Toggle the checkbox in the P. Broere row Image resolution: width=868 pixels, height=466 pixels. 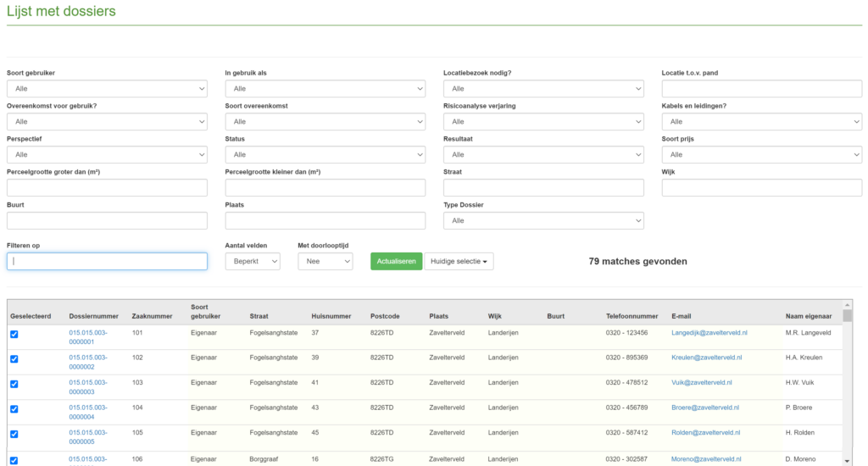pyautogui.click(x=14, y=409)
